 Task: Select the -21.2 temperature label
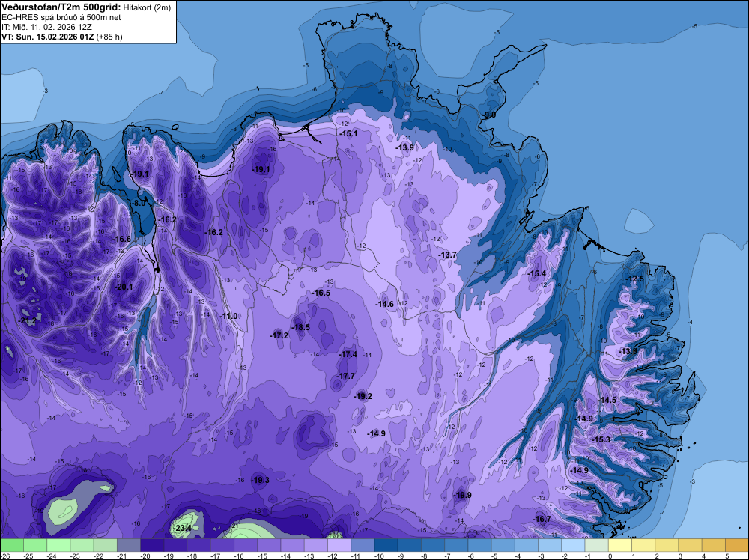[x=27, y=321]
